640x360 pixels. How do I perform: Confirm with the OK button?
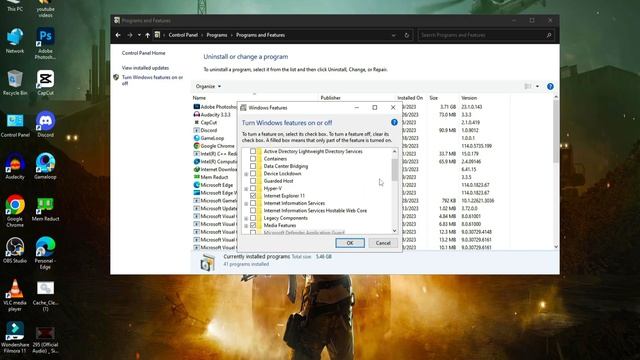[x=350, y=243]
